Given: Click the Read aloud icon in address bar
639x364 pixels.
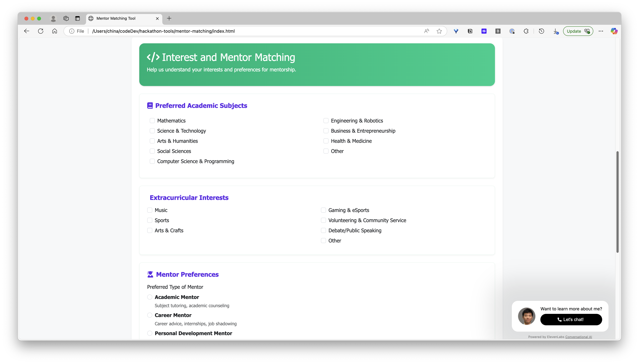Looking at the screenshot, I should click(427, 31).
